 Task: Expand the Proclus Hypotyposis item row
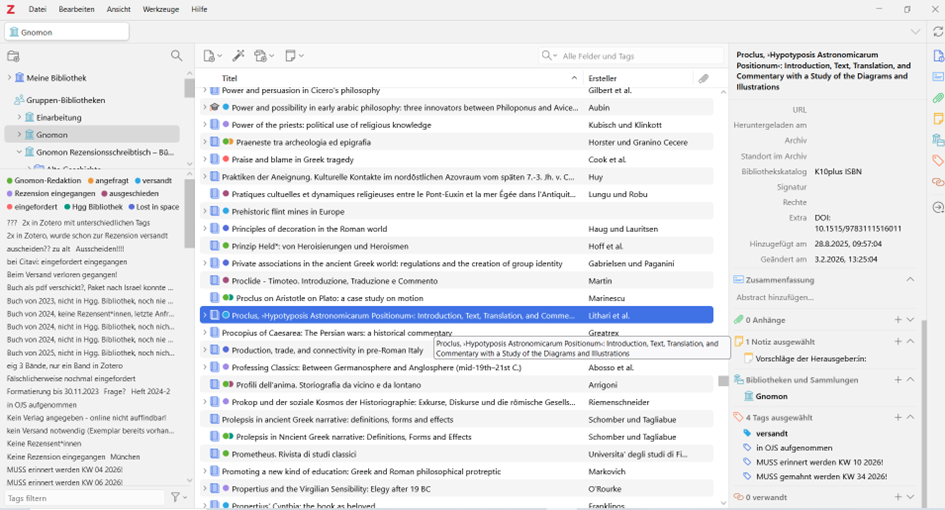click(x=204, y=315)
